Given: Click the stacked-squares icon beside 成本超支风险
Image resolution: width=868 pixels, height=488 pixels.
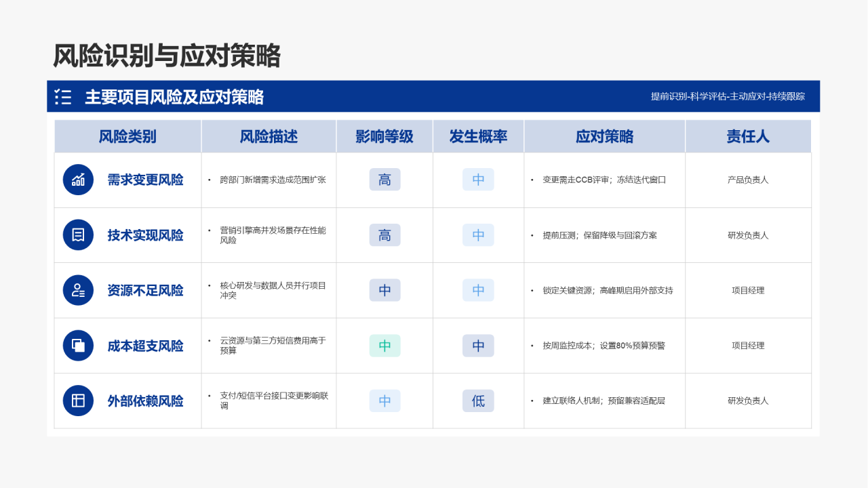Looking at the screenshot, I should (79, 346).
